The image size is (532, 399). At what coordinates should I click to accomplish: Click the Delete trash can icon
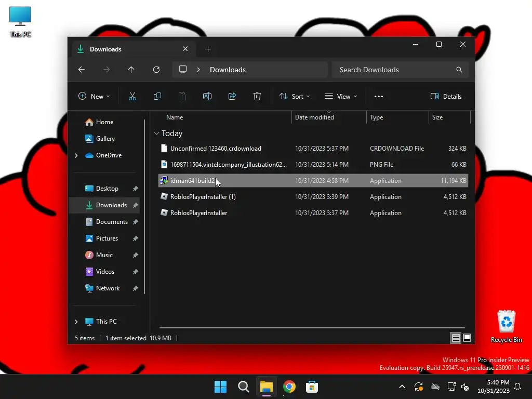[x=257, y=96]
